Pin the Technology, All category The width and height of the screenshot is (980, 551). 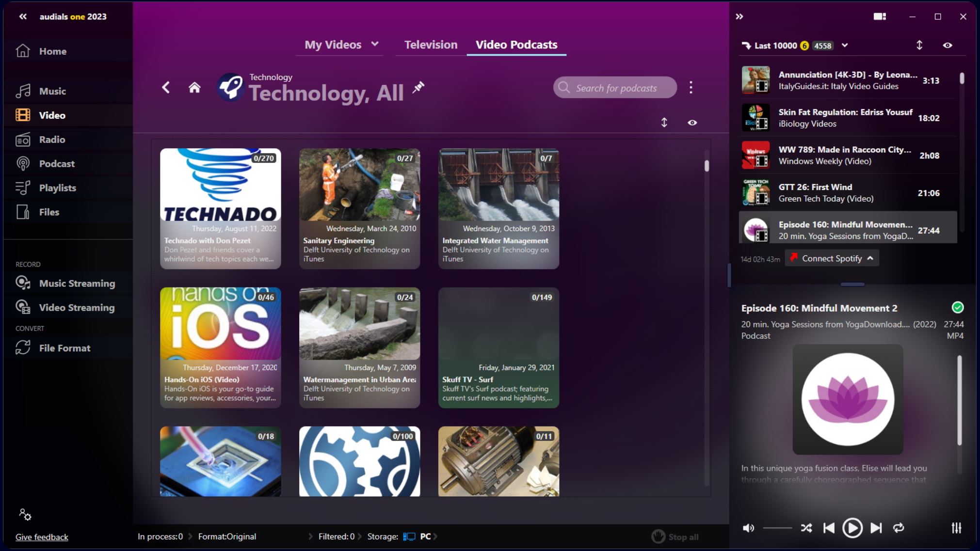418,88
